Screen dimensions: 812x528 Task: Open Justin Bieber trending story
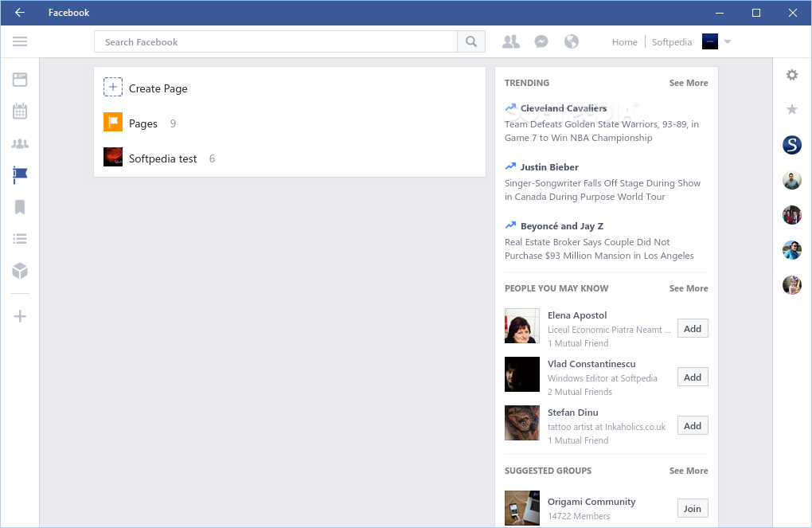click(x=549, y=167)
